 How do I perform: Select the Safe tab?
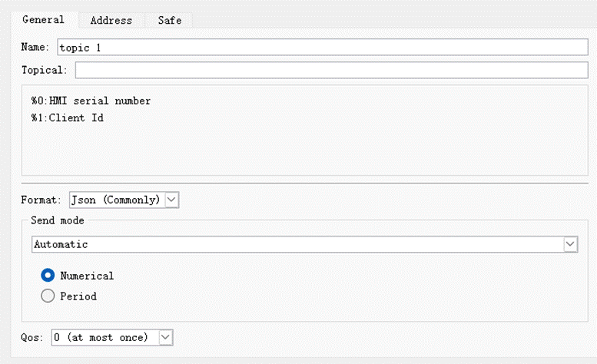(x=170, y=21)
